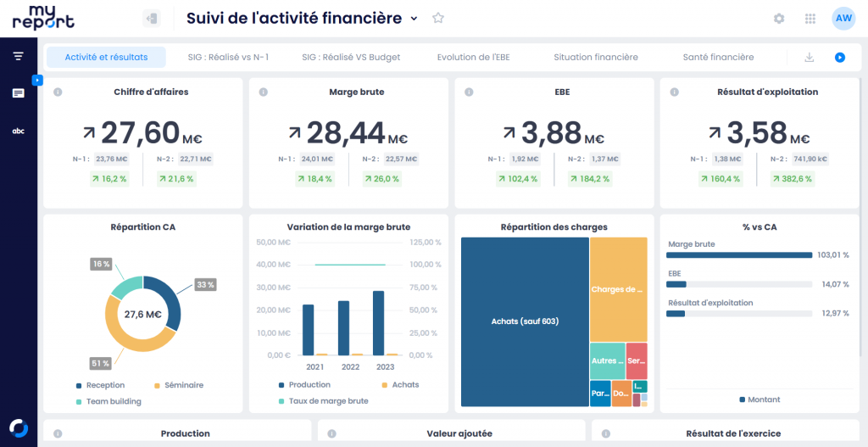Mark the dashboard as favorite with star
Screen dimensions: 868x447
tap(438, 18)
